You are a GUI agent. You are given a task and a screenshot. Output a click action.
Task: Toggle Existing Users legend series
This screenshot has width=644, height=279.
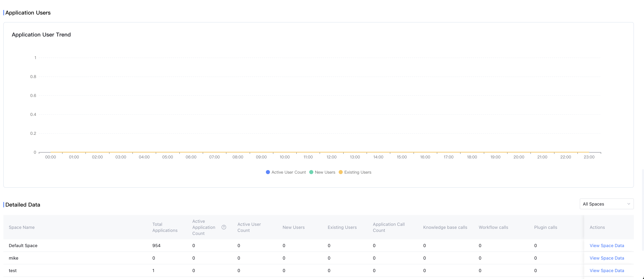[357, 172]
